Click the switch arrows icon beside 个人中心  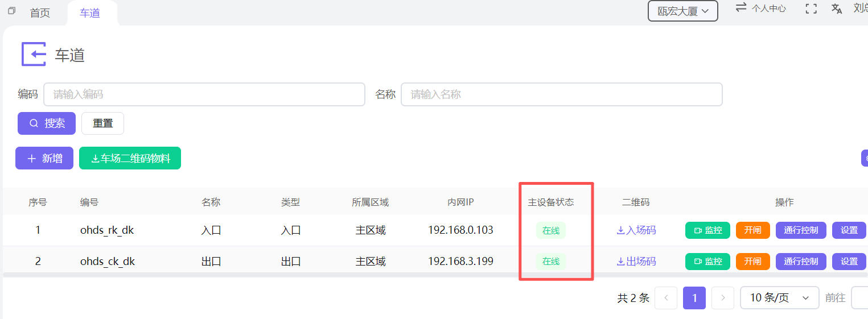pyautogui.click(x=741, y=8)
